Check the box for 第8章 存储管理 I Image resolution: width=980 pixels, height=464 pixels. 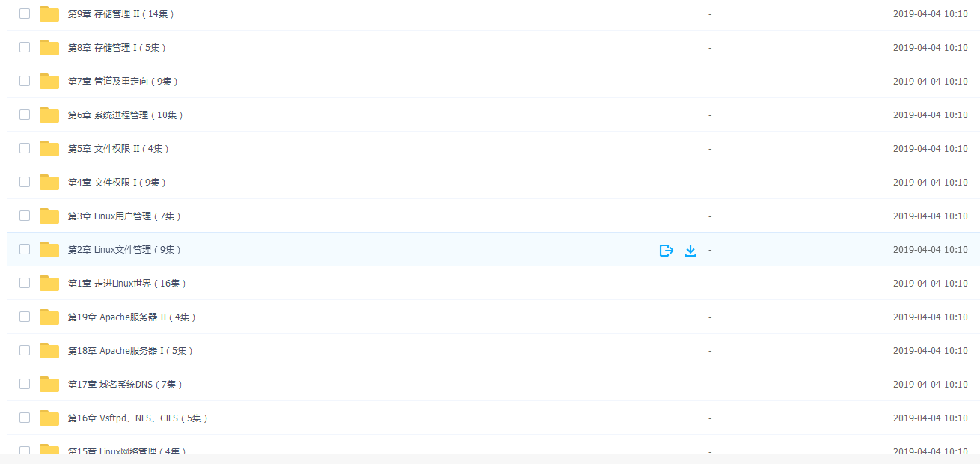25,47
